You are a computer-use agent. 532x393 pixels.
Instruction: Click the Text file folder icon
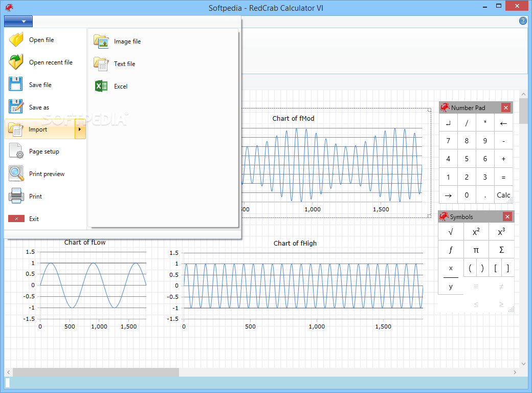[101, 64]
